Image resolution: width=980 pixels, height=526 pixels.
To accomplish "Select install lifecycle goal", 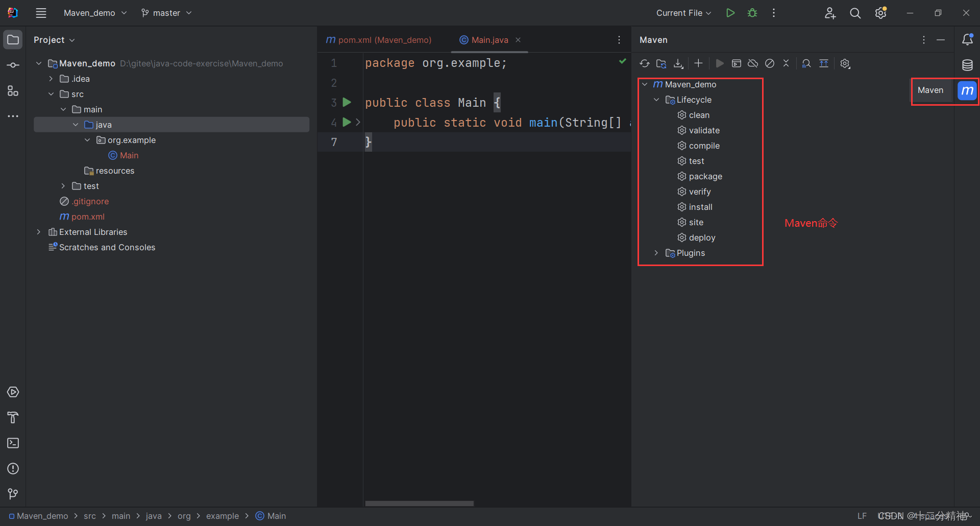I will (695, 207).
